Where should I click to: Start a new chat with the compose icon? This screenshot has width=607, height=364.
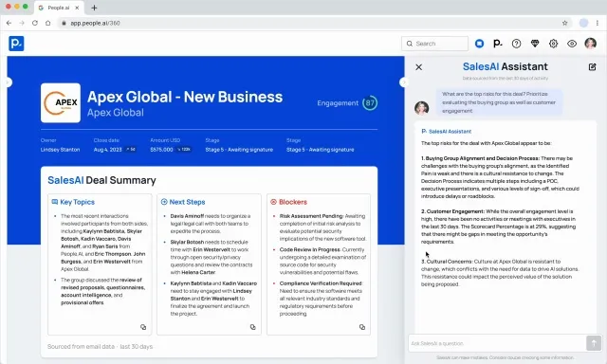pos(592,67)
